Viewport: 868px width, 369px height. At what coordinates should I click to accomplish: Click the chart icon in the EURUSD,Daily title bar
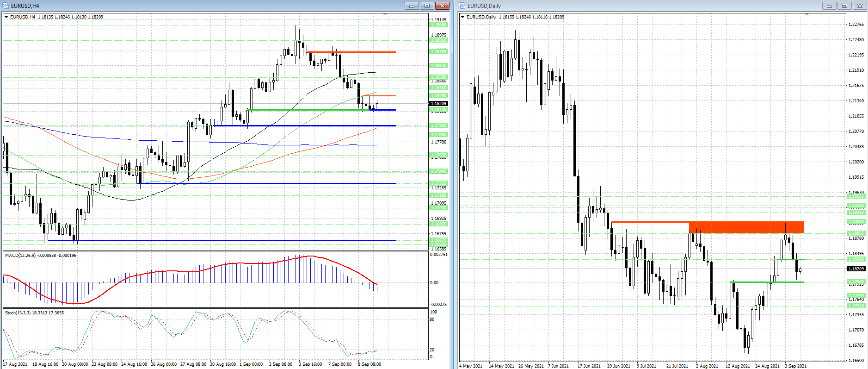(462, 6)
